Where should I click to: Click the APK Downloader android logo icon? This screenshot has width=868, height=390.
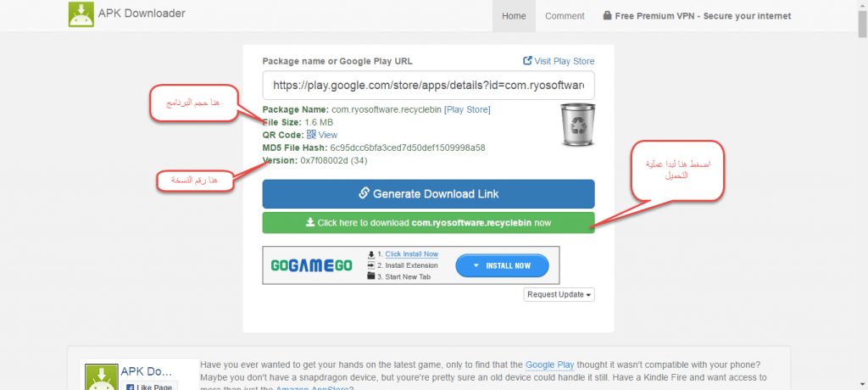(x=81, y=14)
